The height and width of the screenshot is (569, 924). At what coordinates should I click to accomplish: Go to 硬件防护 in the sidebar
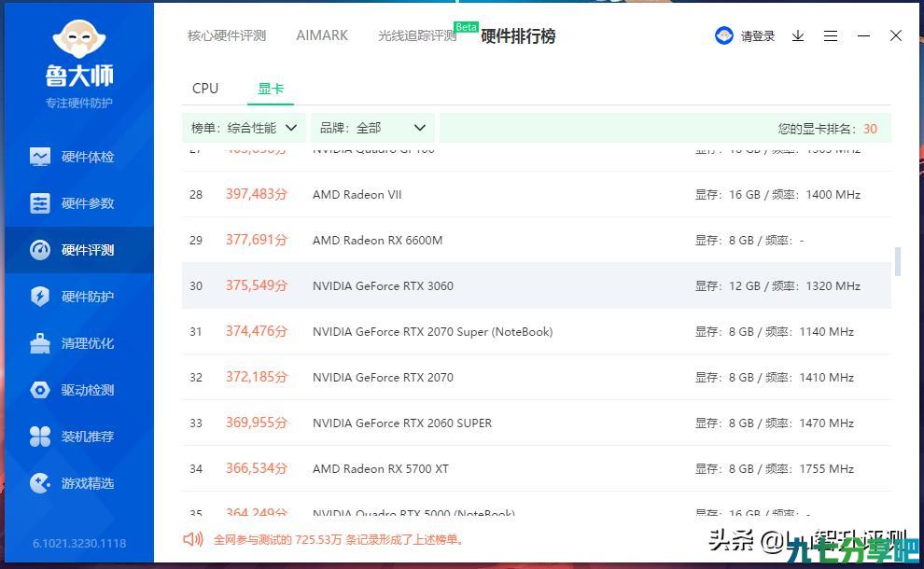[x=88, y=297]
